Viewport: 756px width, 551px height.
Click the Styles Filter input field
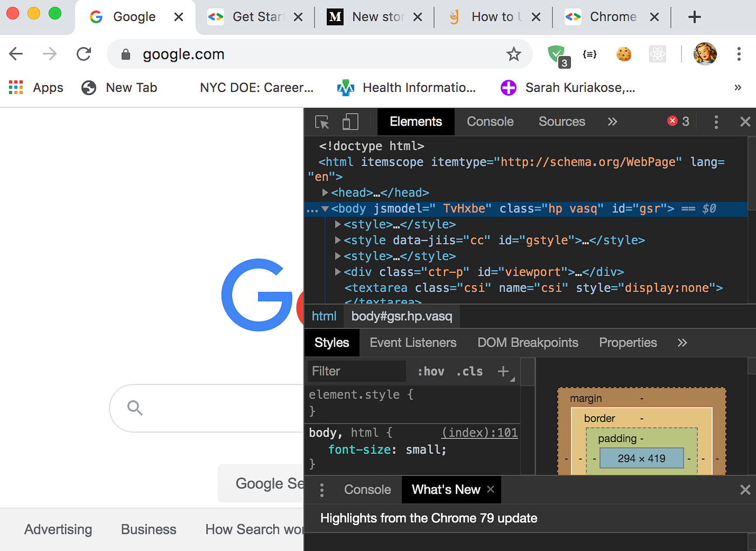[x=356, y=371]
